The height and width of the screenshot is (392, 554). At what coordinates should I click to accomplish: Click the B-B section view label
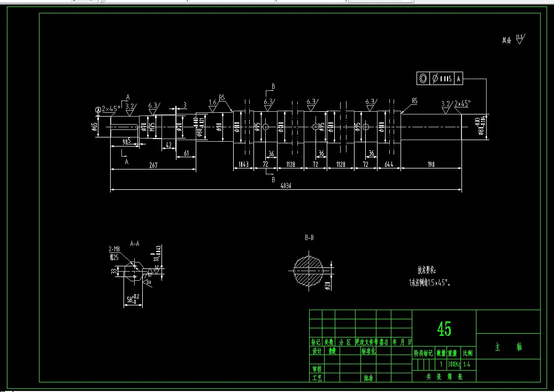coord(309,238)
